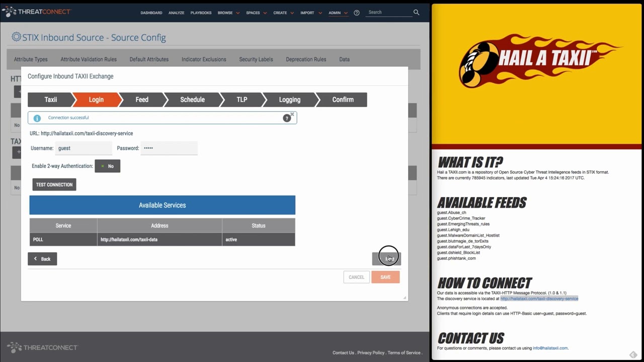Click the POLL service cell
Screen dimensions: 644x362
pos(63,239)
